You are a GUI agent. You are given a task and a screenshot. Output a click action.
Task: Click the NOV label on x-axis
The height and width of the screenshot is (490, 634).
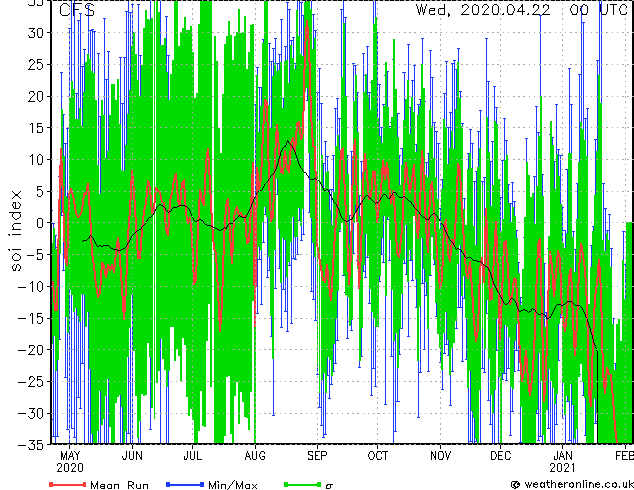click(x=440, y=456)
